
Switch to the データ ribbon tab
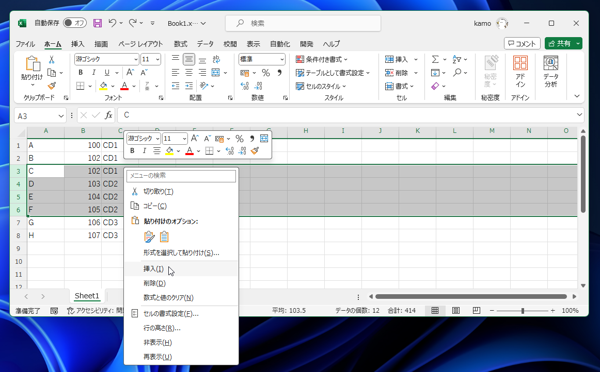[x=205, y=44]
